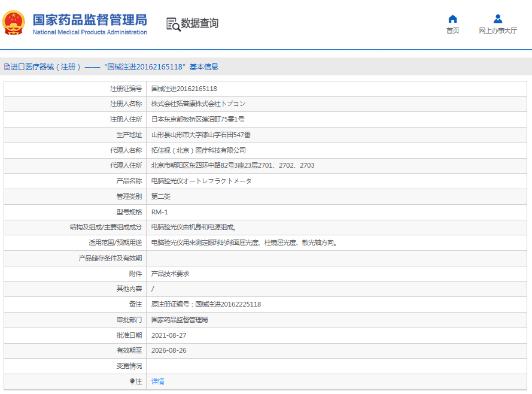The height and width of the screenshot is (394, 532).
Task: Open the 数据查询 search icon
Action: click(x=174, y=24)
